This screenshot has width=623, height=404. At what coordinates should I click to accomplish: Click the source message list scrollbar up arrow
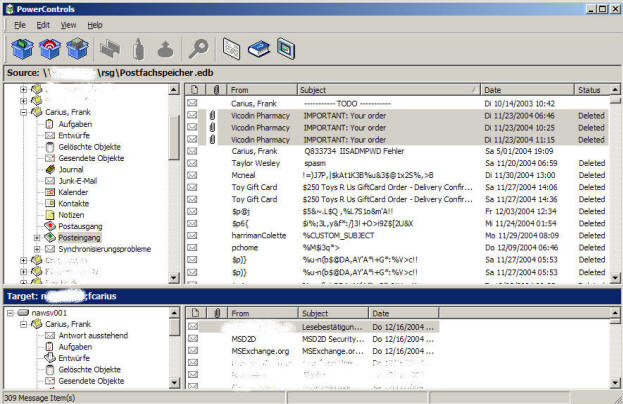[x=615, y=89]
